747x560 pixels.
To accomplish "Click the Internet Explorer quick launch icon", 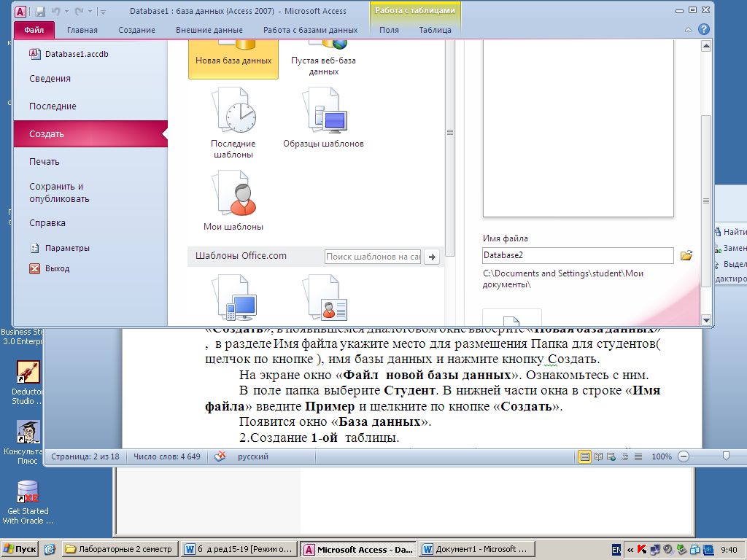I will pyautogui.click(x=50, y=550).
